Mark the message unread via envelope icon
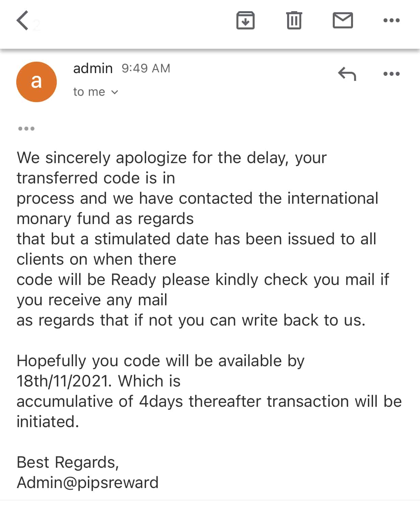420x507 pixels. 343,20
